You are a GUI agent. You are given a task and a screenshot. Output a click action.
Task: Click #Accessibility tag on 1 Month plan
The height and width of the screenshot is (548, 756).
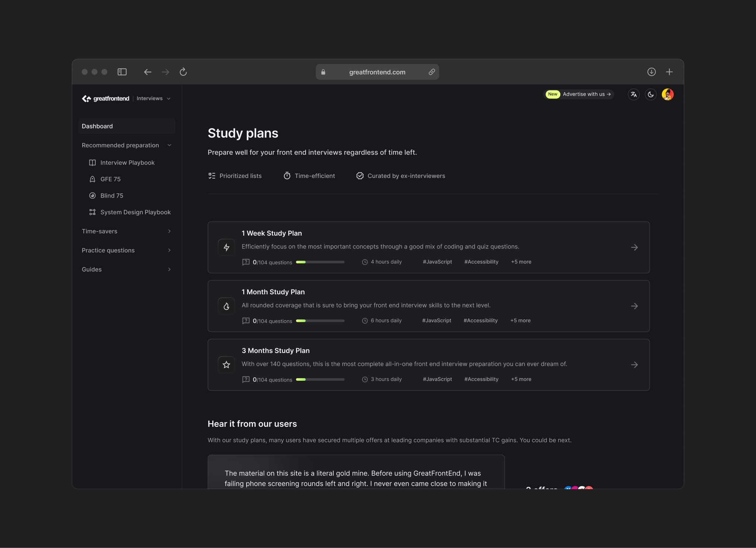pos(481,321)
